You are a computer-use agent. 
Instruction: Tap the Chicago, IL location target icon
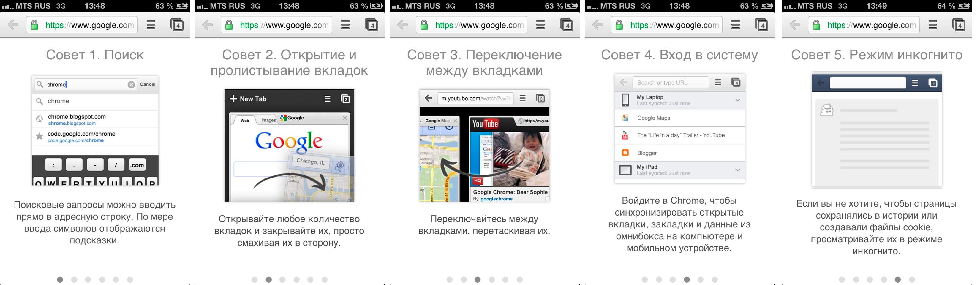pos(340,166)
